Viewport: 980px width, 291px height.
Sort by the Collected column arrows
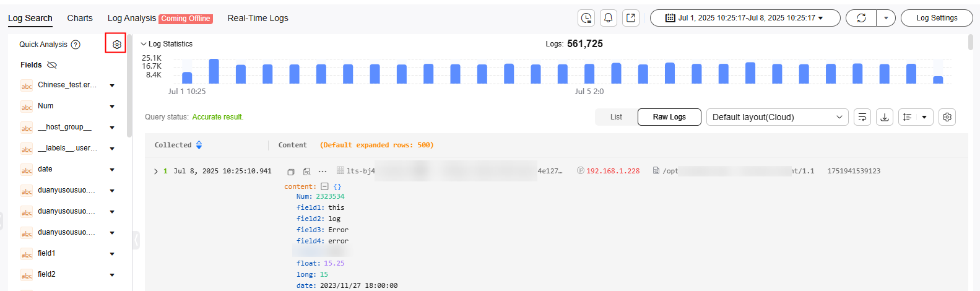click(199, 145)
